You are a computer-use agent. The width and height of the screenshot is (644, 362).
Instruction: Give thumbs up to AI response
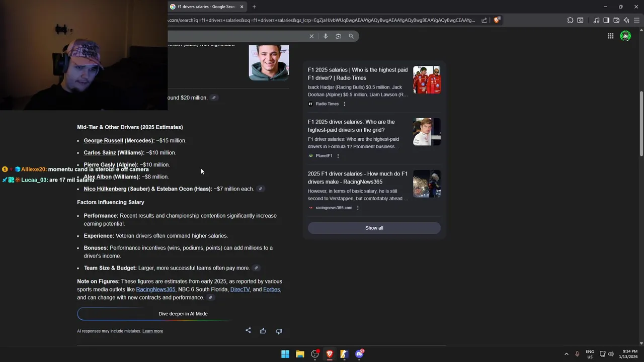click(263, 331)
